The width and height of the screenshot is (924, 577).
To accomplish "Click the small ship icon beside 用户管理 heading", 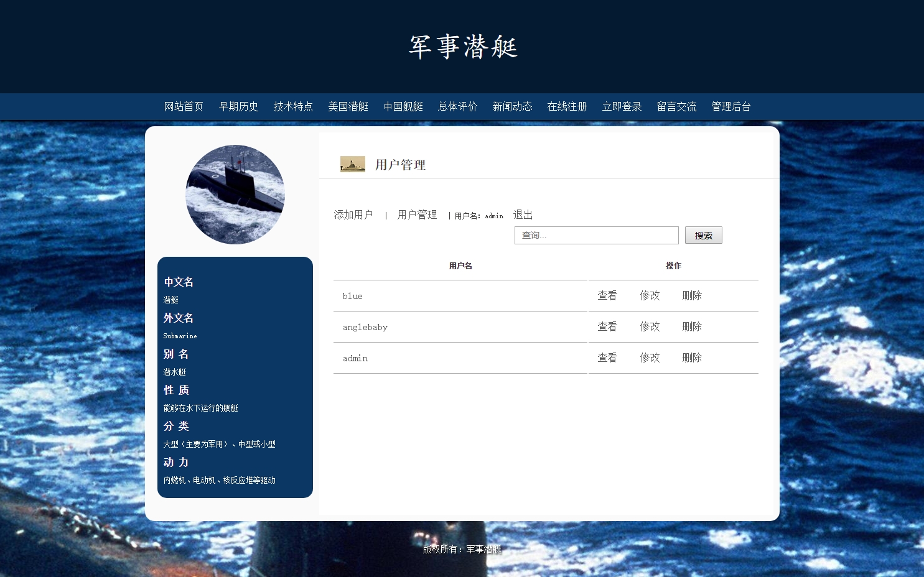I will tap(353, 164).
